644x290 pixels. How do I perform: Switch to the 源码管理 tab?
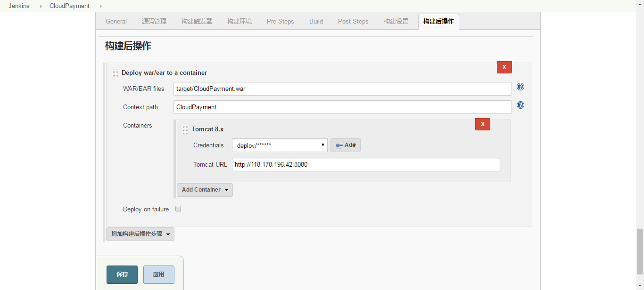[x=154, y=21]
